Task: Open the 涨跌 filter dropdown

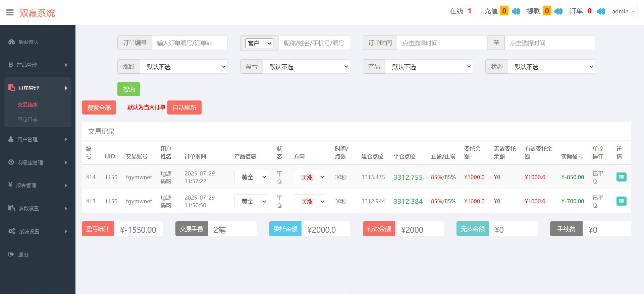Action: pos(183,67)
